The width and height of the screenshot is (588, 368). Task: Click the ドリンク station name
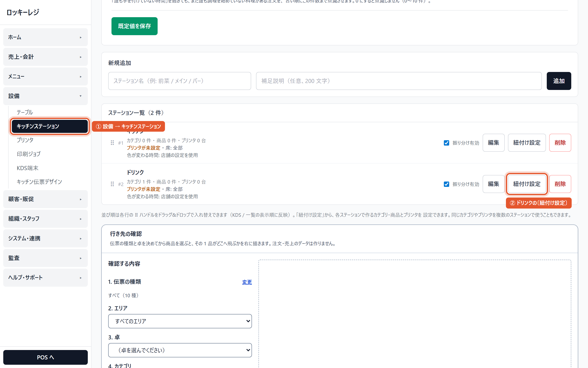click(x=135, y=172)
